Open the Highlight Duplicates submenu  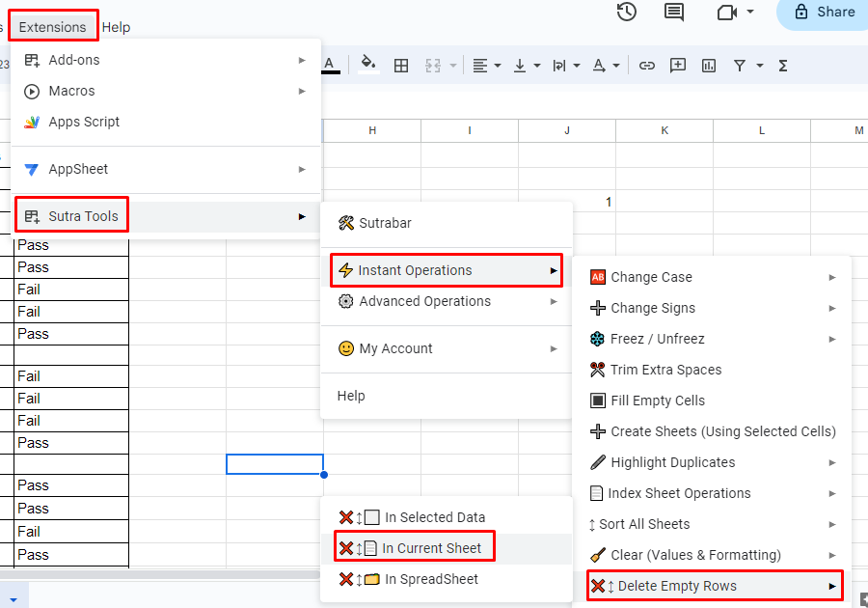click(x=712, y=462)
